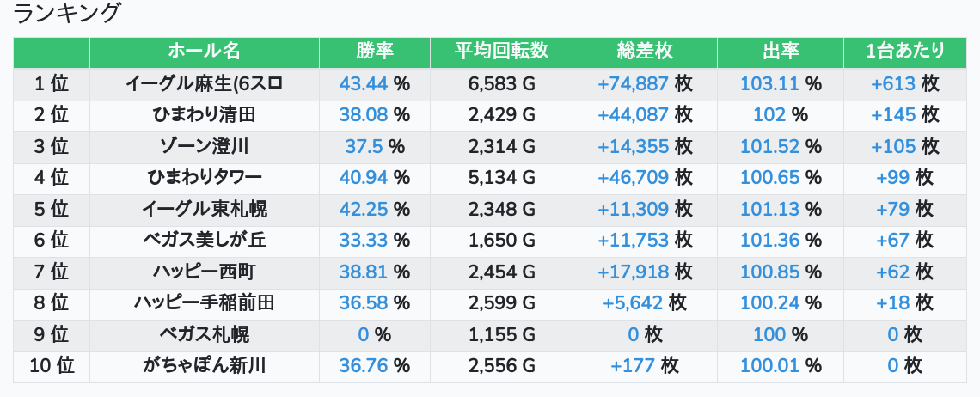Click the イーグル東札幌 hall name
980x397 pixels.
point(204,209)
